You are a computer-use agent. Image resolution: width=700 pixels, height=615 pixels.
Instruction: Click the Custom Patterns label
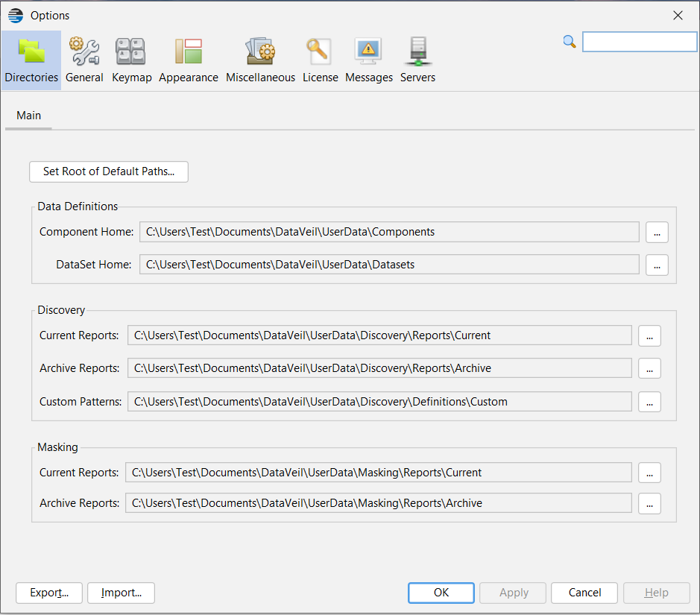pos(81,402)
